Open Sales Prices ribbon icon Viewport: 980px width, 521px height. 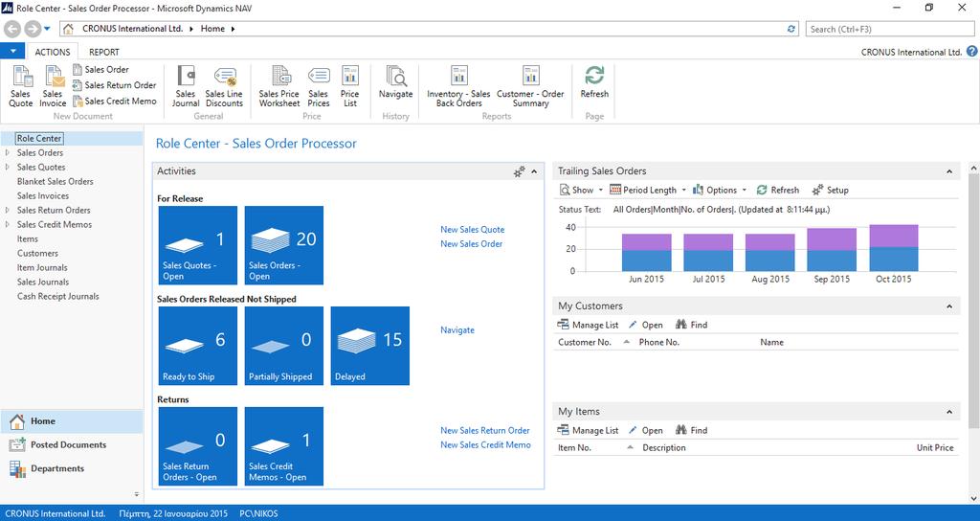(318, 85)
